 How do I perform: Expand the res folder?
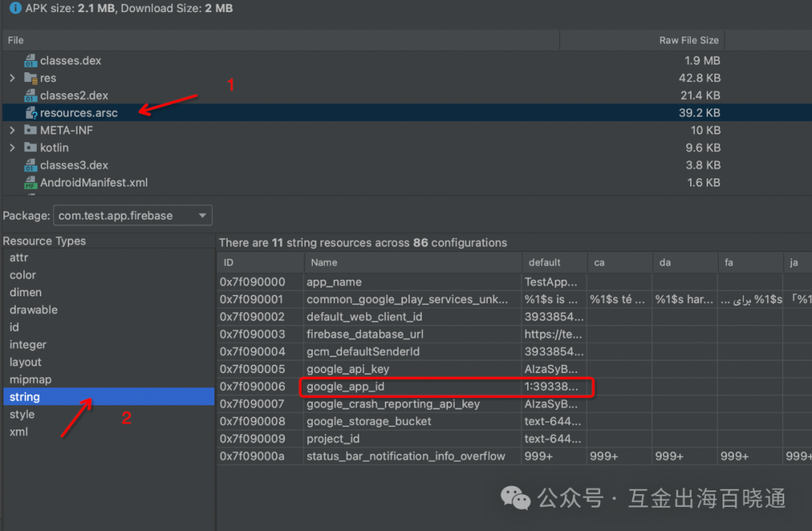pyautogui.click(x=12, y=77)
